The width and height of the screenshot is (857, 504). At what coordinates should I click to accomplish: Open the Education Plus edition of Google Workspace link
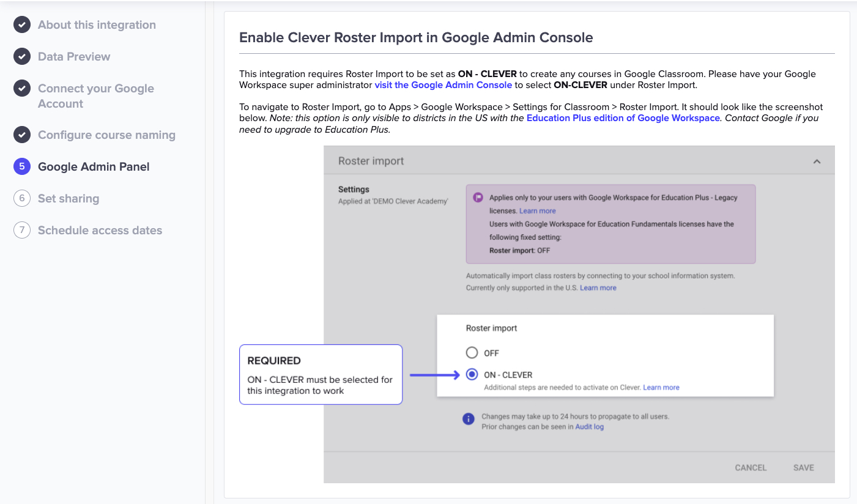pyautogui.click(x=623, y=117)
